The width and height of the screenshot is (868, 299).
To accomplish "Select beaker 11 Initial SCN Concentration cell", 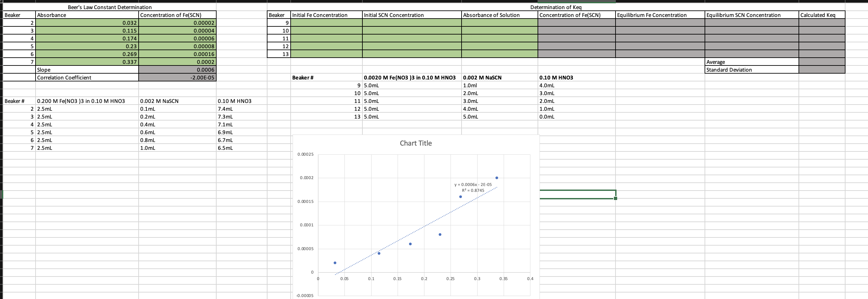I will (412, 38).
